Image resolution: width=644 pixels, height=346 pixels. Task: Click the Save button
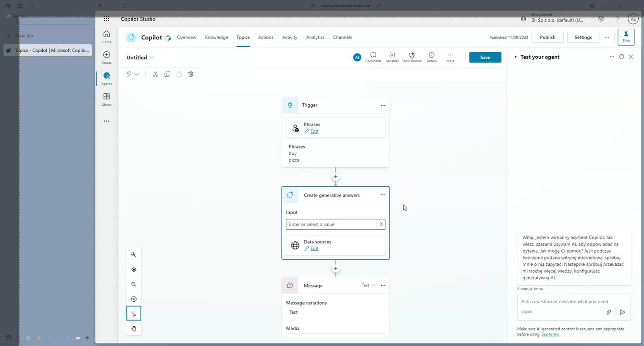coord(485,57)
